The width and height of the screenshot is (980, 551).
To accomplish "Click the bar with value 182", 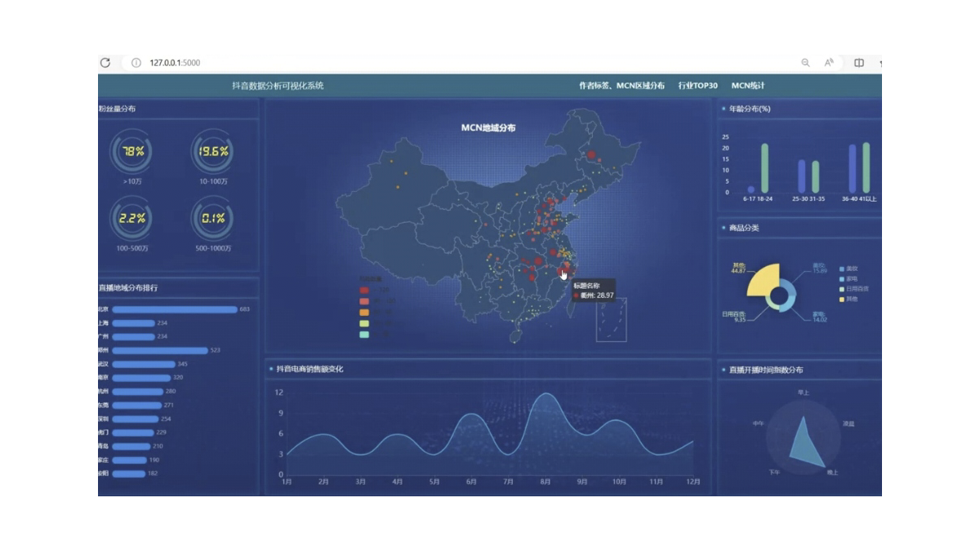I will [x=129, y=473].
